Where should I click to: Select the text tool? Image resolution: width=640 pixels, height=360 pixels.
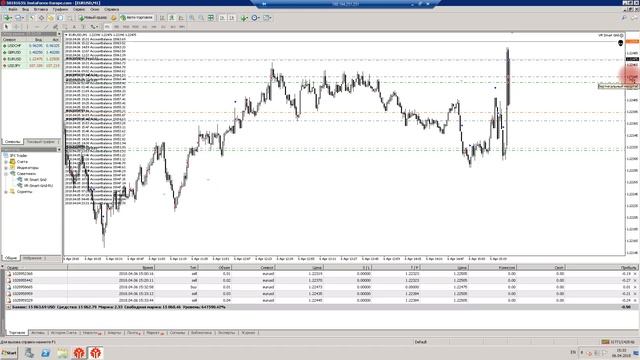click(74, 27)
